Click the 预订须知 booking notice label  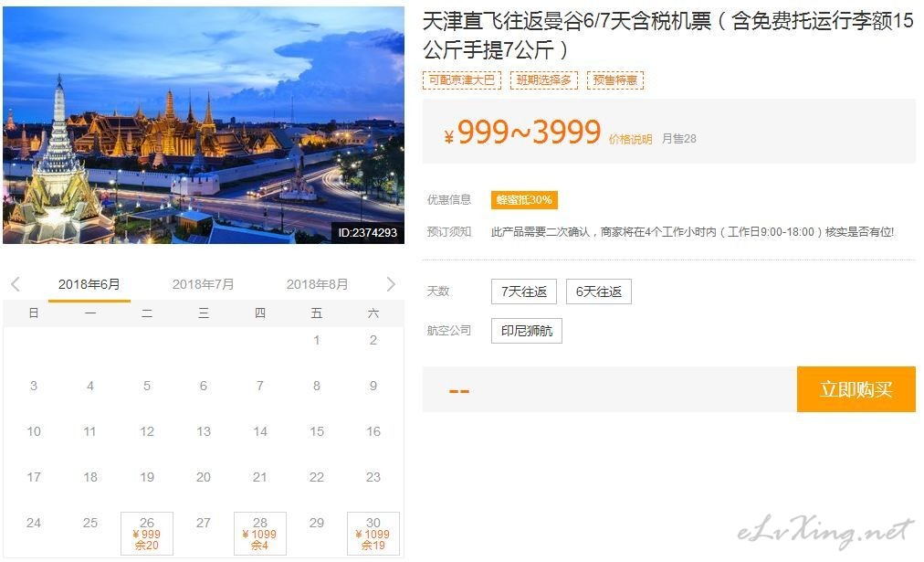click(449, 232)
